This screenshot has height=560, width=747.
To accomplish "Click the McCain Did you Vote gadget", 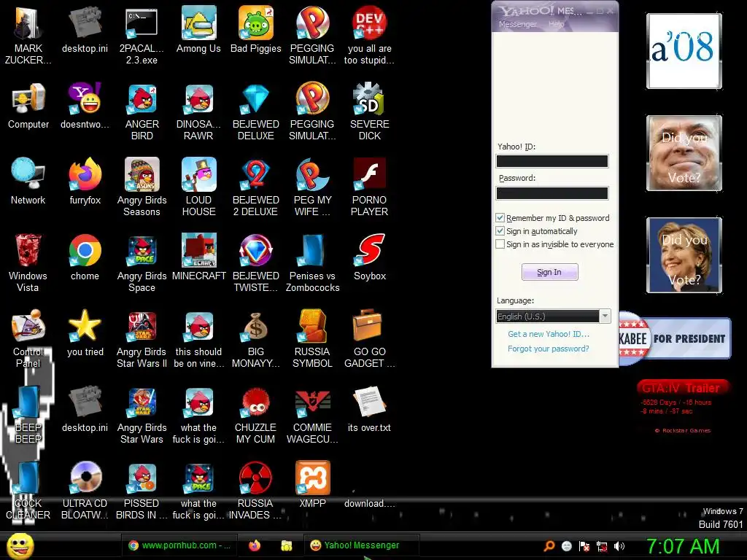I will click(684, 153).
